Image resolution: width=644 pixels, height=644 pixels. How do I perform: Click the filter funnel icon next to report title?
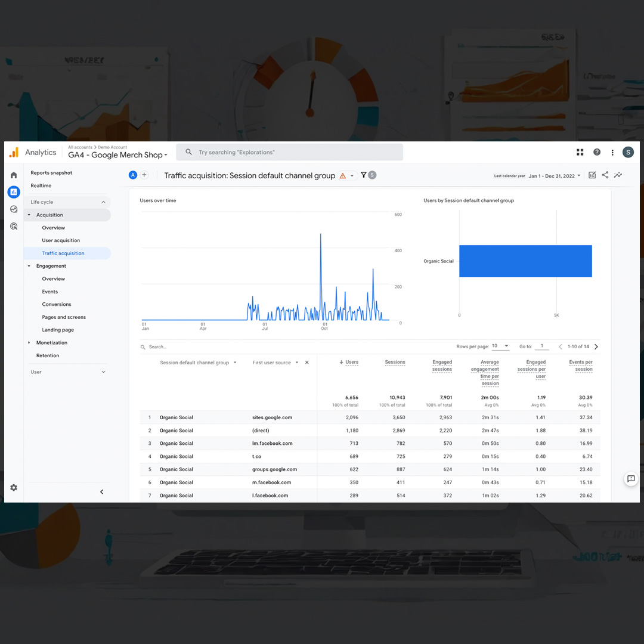coord(363,175)
